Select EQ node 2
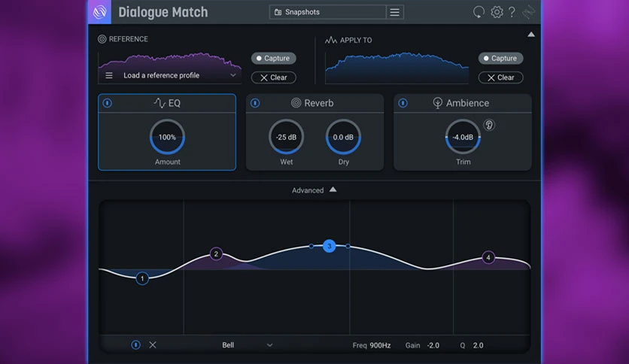The width and height of the screenshot is (629, 364). click(x=216, y=253)
